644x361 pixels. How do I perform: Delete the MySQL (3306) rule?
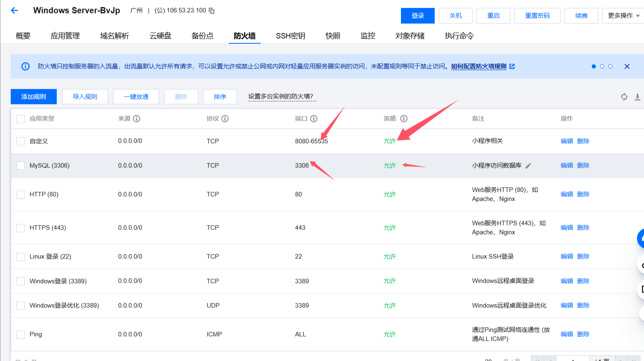click(x=583, y=165)
